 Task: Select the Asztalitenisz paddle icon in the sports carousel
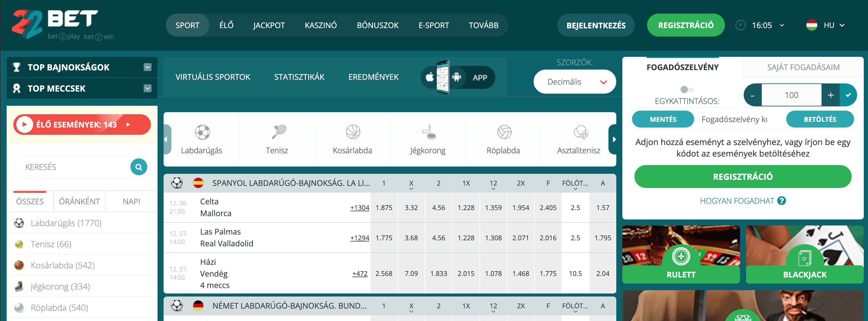[580, 132]
